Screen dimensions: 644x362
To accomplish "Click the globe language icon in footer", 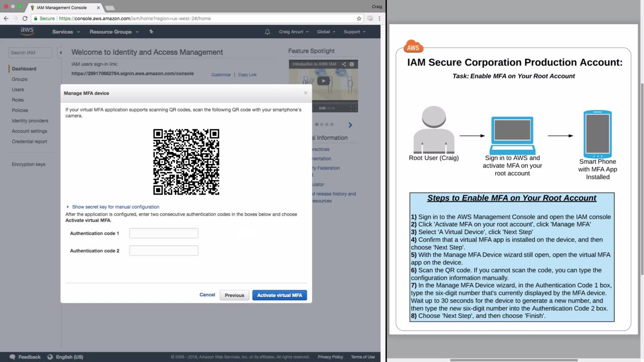I will 50,357.
